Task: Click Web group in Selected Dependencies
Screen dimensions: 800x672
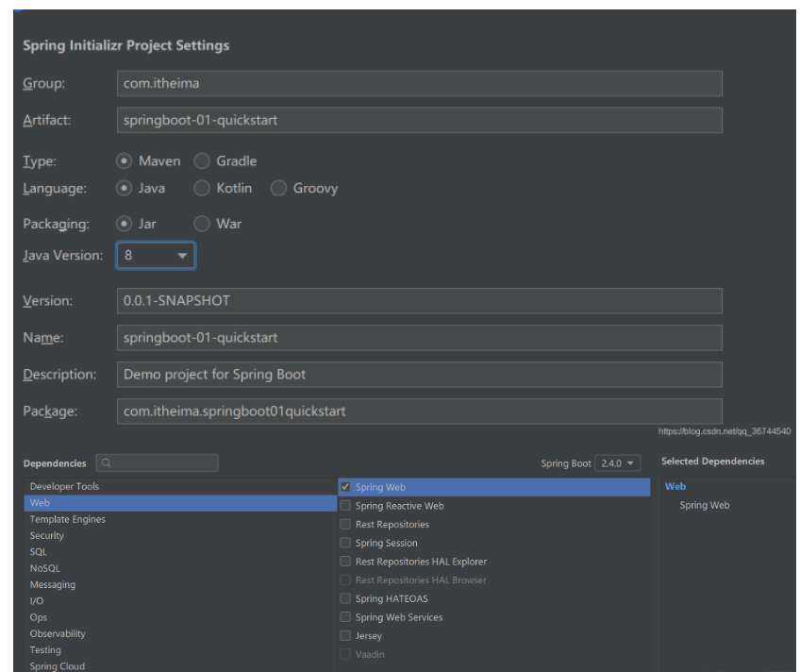Action: coord(675,486)
